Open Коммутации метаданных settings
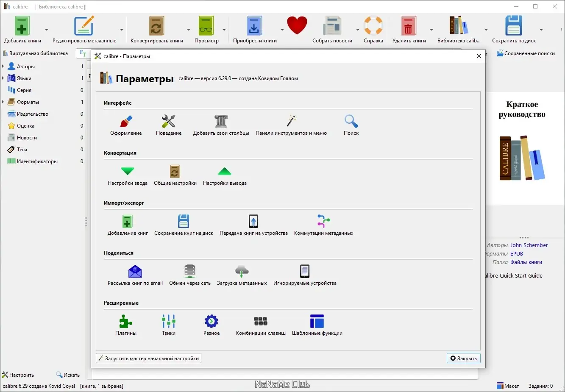The height and width of the screenshot is (392, 565). point(323,225)
